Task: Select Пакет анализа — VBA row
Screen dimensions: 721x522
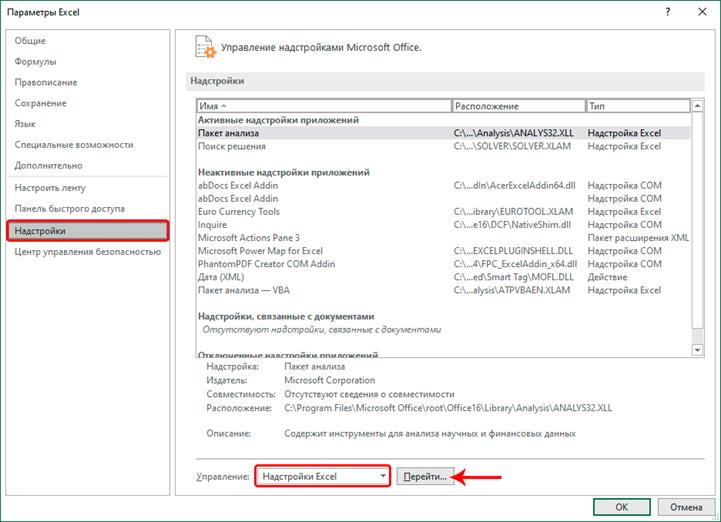Action: [443, 290]
